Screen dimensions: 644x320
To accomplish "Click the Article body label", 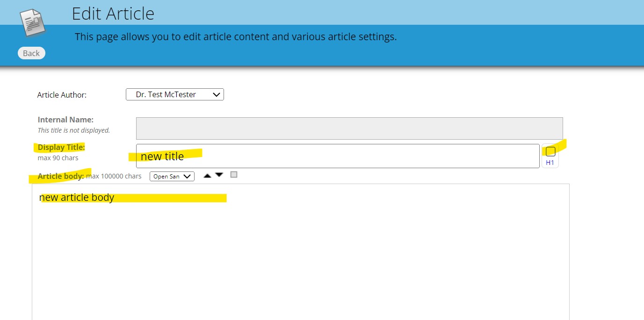I will point(61,176).
